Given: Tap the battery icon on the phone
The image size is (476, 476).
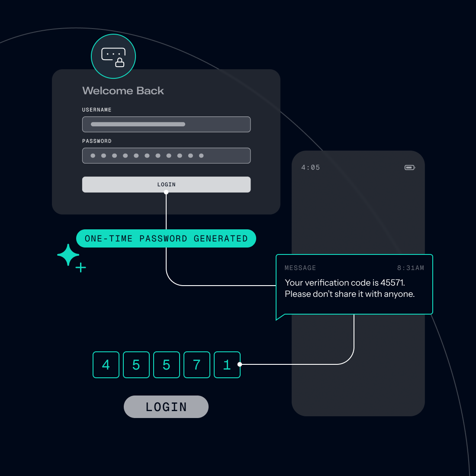Looking at the screenshot, I should pos(409,167).
